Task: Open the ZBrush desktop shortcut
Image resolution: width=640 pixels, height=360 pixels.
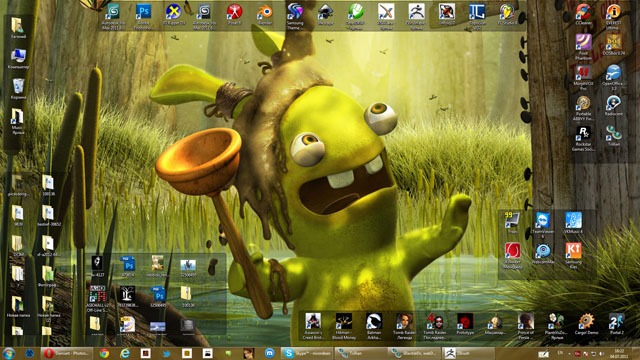Action: (416, 16)
